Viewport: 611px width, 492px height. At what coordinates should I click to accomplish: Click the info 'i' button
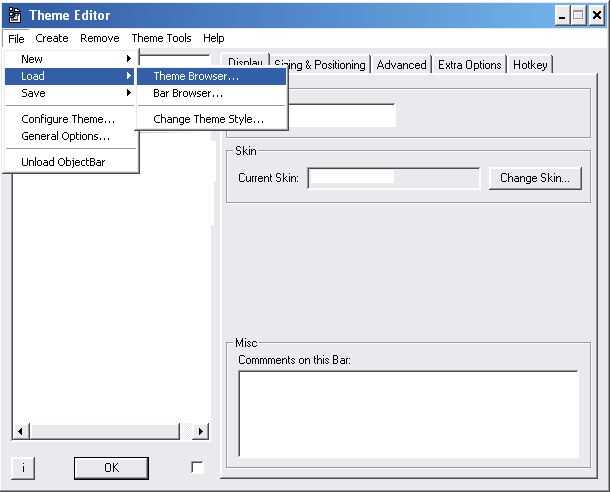(x=23, y=467)
